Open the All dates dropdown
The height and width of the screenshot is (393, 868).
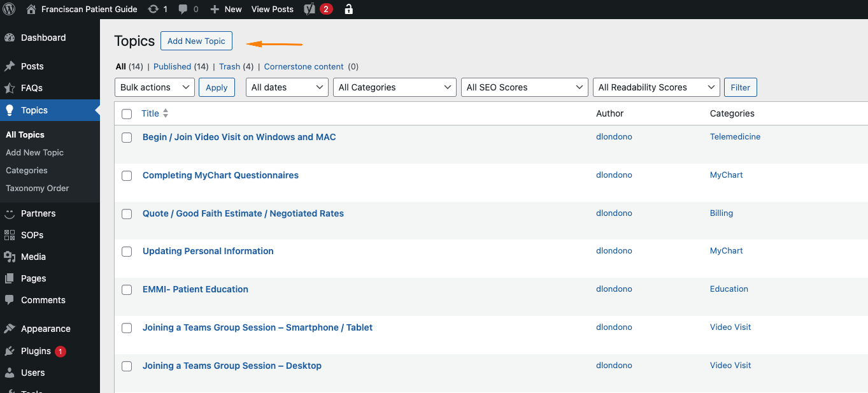coord(287,87)
